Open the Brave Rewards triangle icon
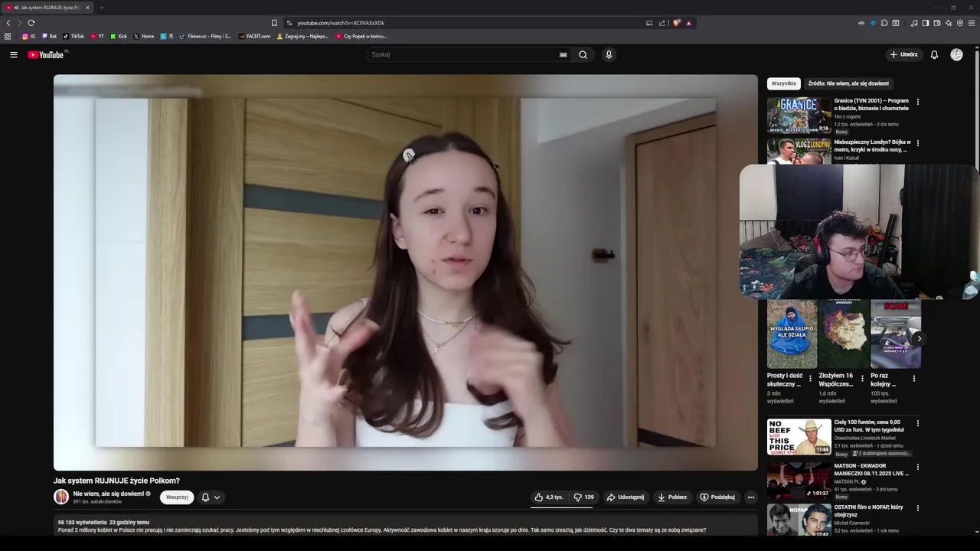The height and width of the screenshot is (551, 980). [x=688, y=23]
